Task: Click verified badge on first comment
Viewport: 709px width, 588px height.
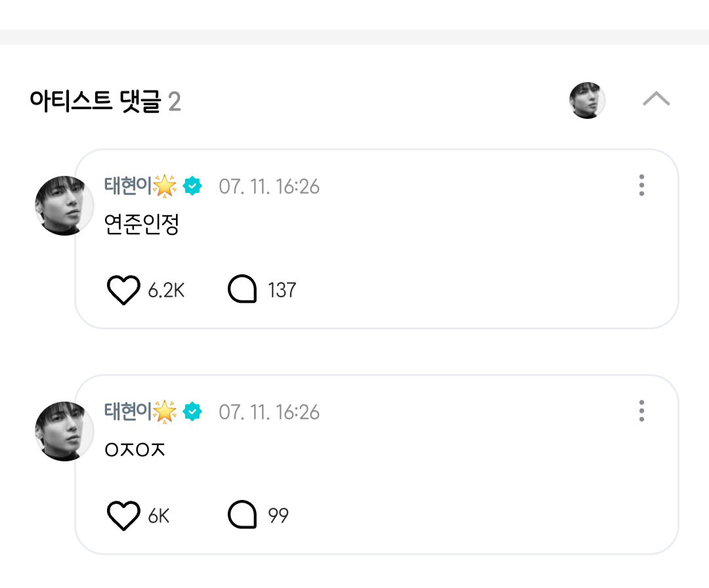Action: [x=192, y=186]
